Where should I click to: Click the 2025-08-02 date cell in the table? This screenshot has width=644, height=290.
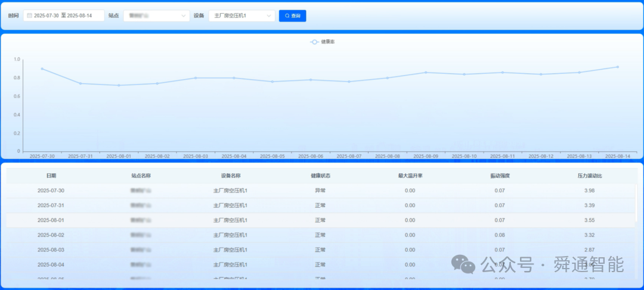pyautogui.click(x=51, y=235)
